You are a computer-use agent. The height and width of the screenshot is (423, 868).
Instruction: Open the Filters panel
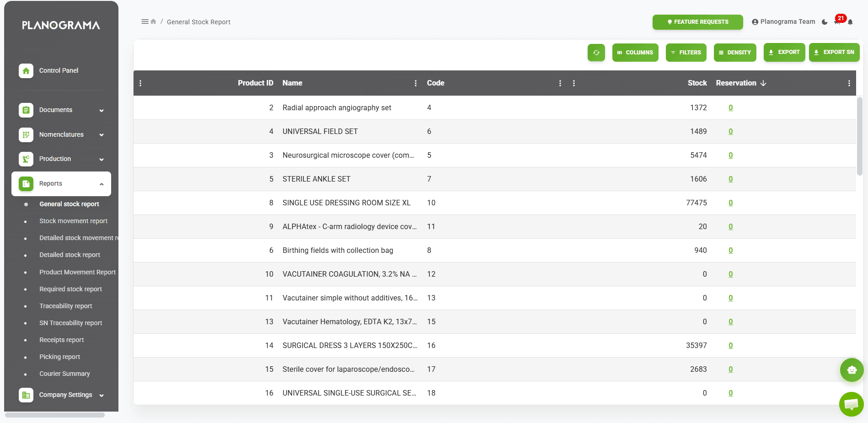tap(686, 53)
